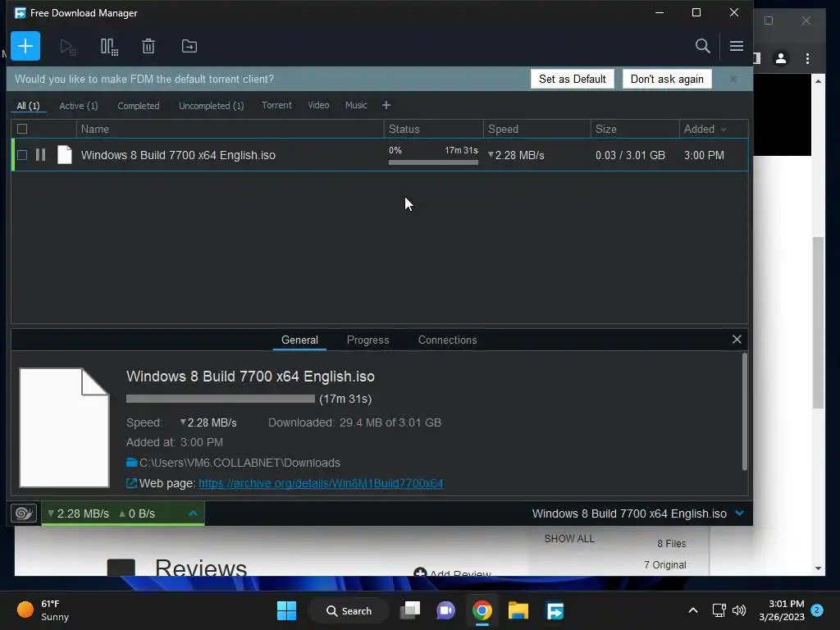Select the Video filter tab

pyautogui.click(x=318, y=105)
